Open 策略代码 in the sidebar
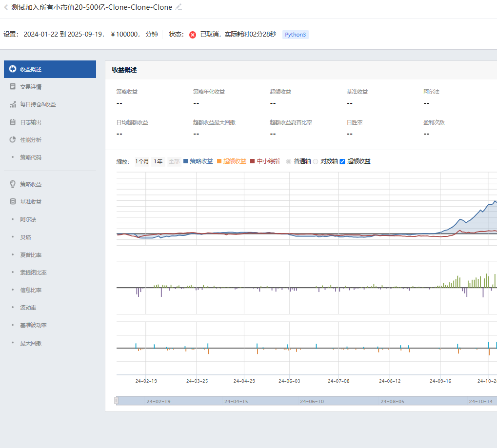Screen dimensions: 497x448 tap(31, 157)
